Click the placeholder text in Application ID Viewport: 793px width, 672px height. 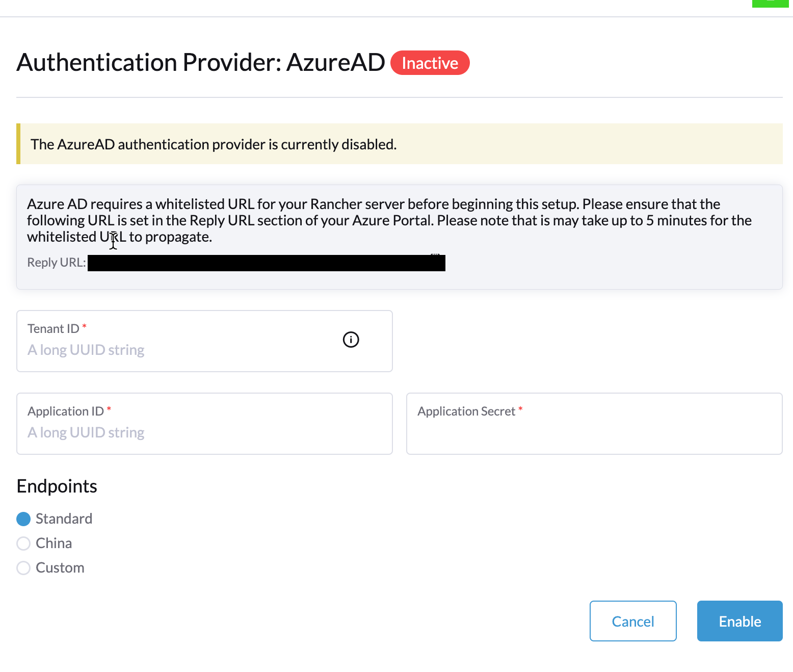pyautogui.click(x=86, y=432)
